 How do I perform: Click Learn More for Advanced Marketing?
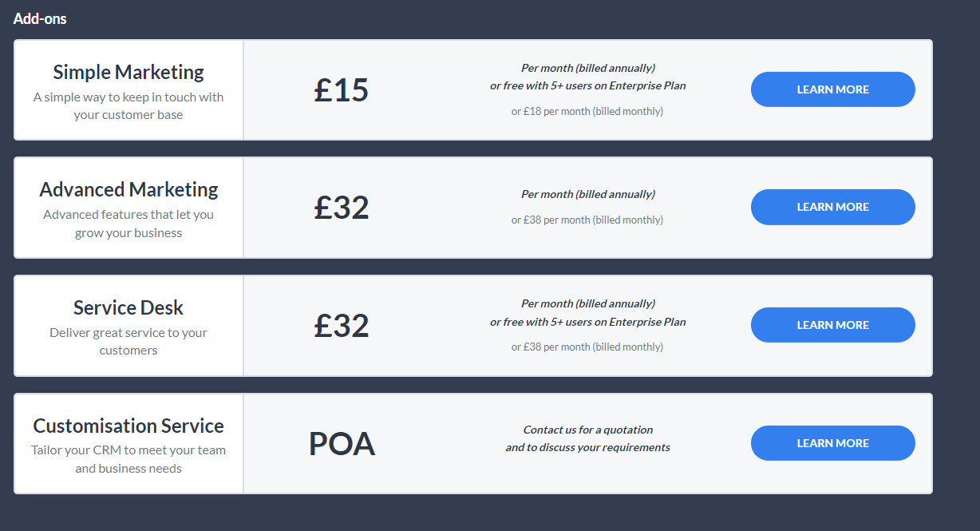[x=832, y=207]
